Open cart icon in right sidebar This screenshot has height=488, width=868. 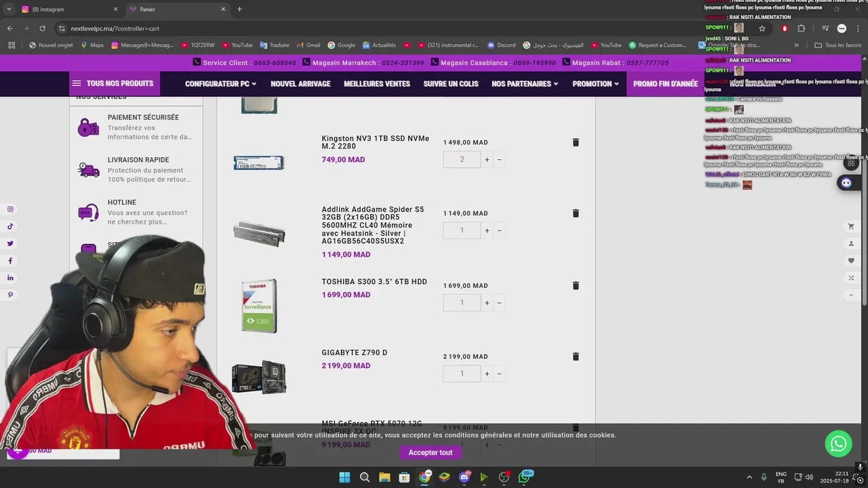851,226
